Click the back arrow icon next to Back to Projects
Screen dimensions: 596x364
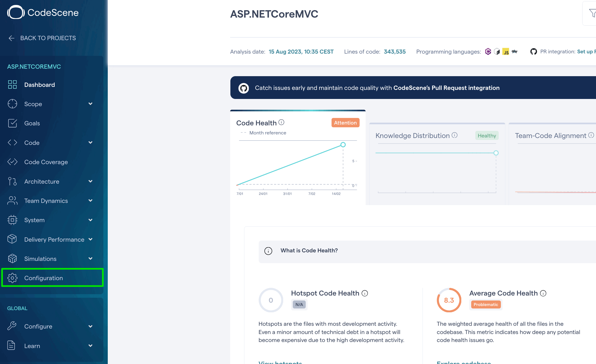[x=11, y=38]
